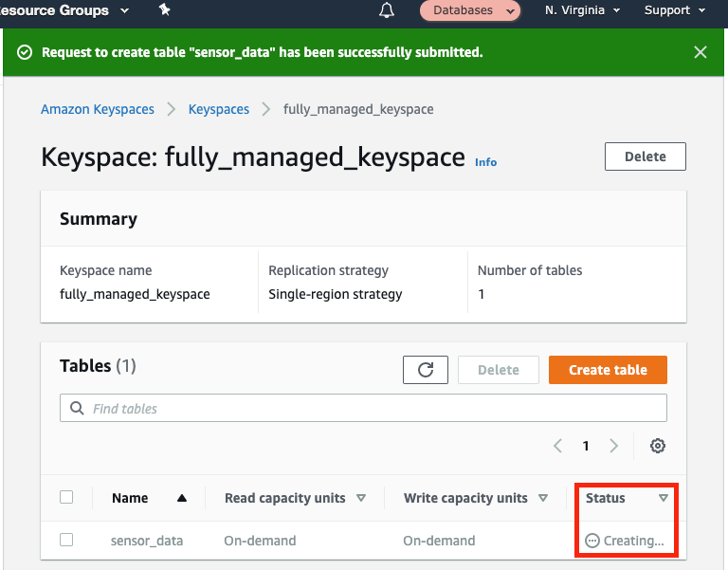
Task: Open table preferences gear icon
Action: coord(658,446)
